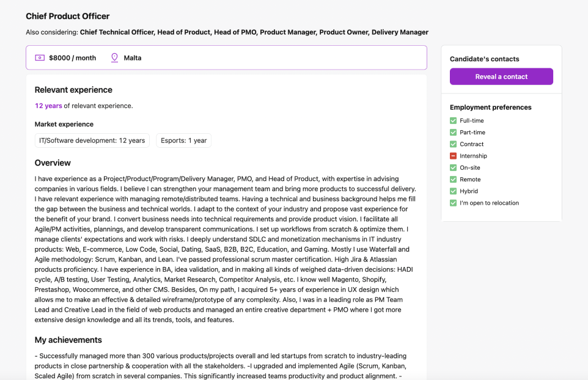Click the $8000 / month salary text
The image size is (588, 380).
(x=72, y=57)
